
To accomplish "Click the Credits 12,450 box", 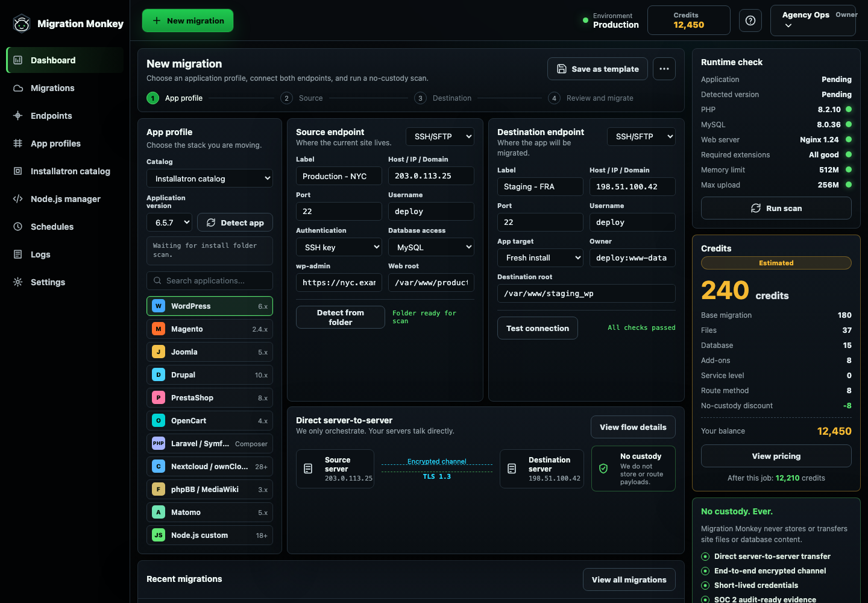I will (x=689, y=21).
